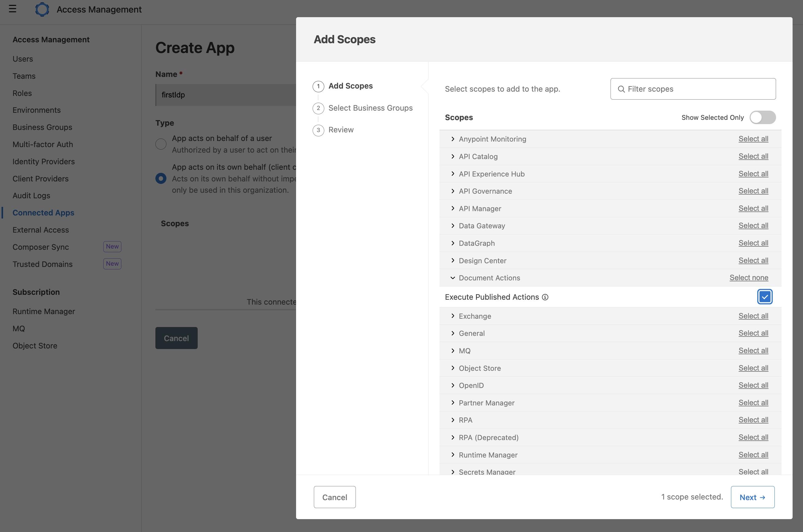
Task: Click step 2 circle for Business Groups
Action: [x=318, y=108]
